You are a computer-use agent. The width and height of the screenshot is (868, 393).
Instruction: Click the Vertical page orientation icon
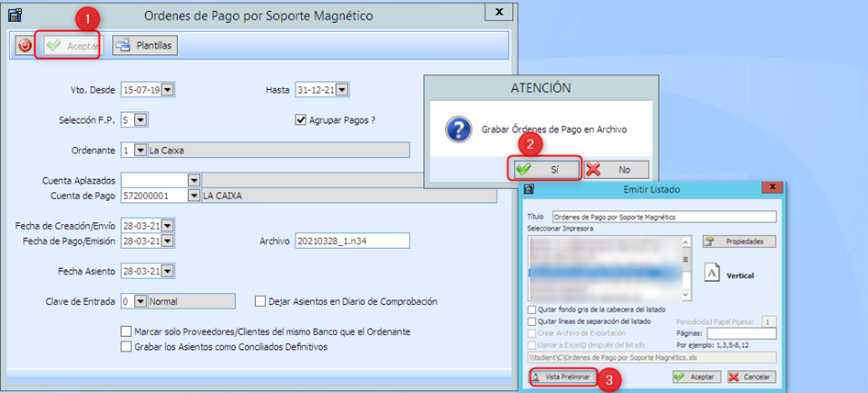(x=712, y=274)
